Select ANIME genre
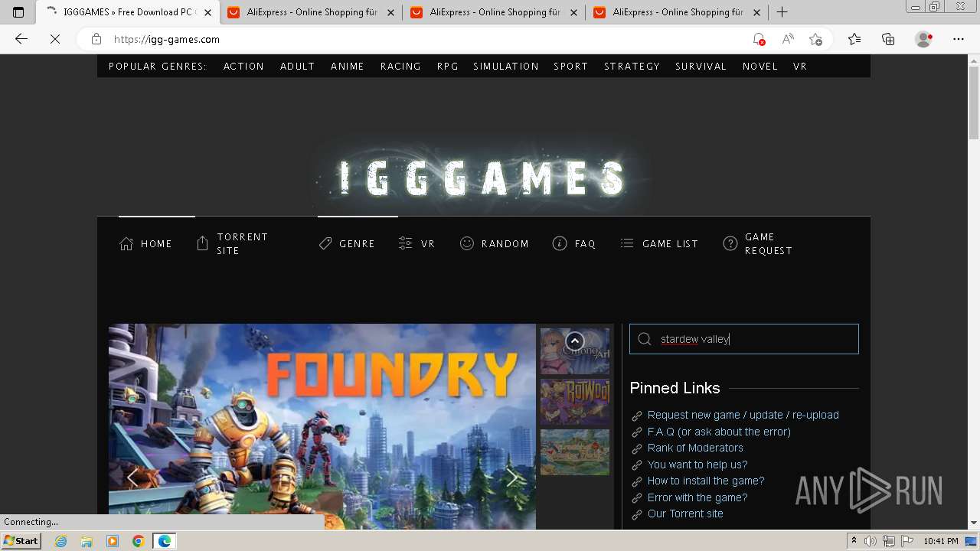This screenshot has height=551, width=980. [x=348, y=67]
